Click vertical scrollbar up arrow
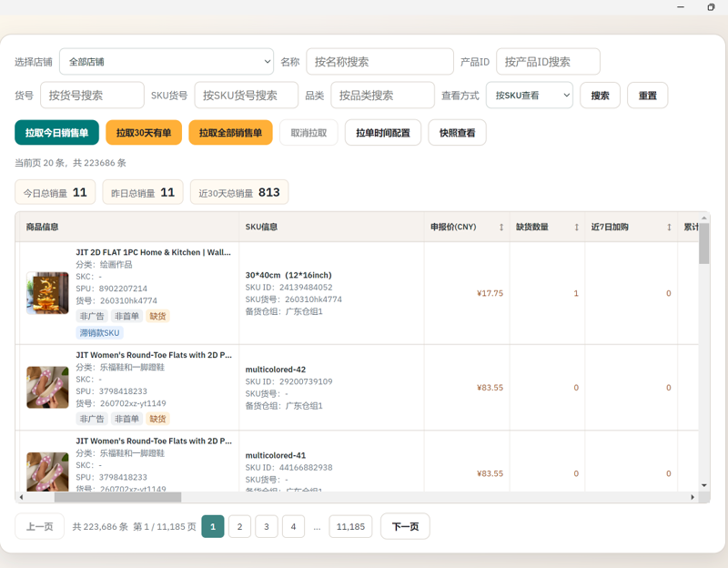This screenshot has height=568, width=728. click(x=703, y=218)
